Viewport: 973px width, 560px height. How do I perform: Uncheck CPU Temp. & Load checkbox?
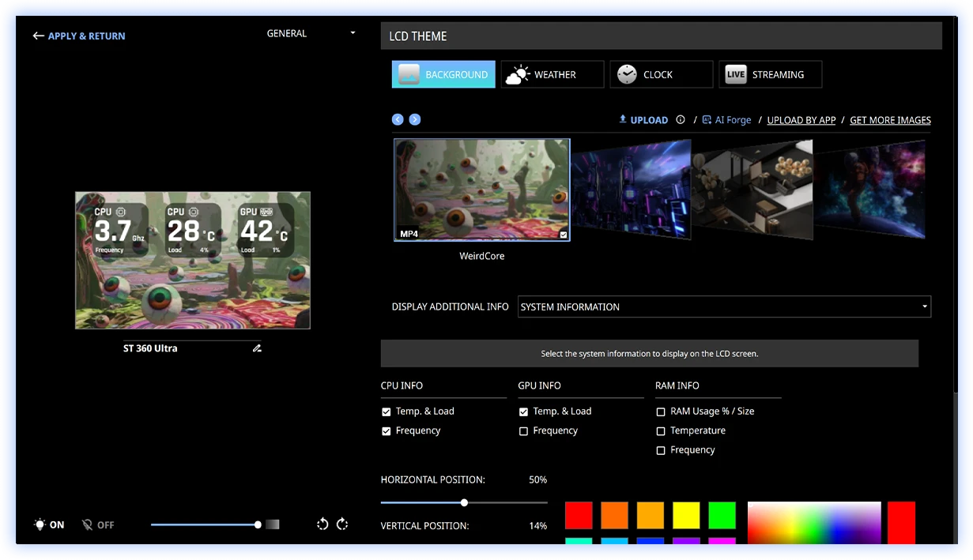pos(387,412)
